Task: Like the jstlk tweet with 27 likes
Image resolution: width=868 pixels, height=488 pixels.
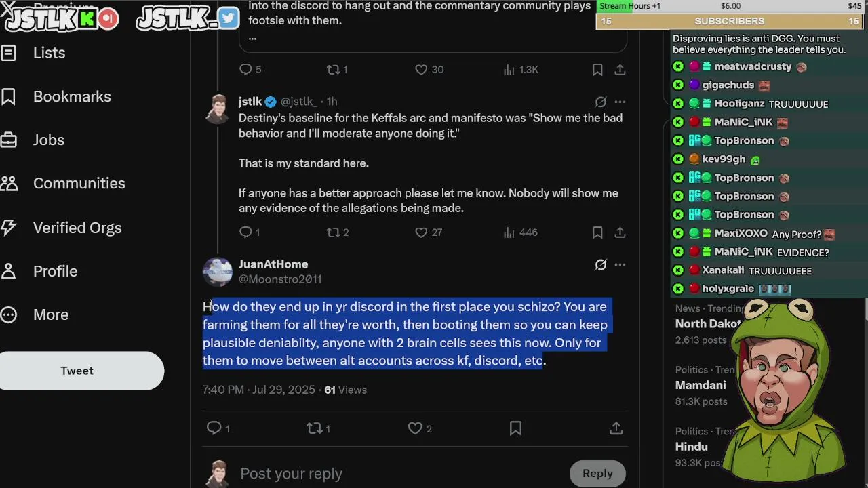Action: click(x=429, y=232)
